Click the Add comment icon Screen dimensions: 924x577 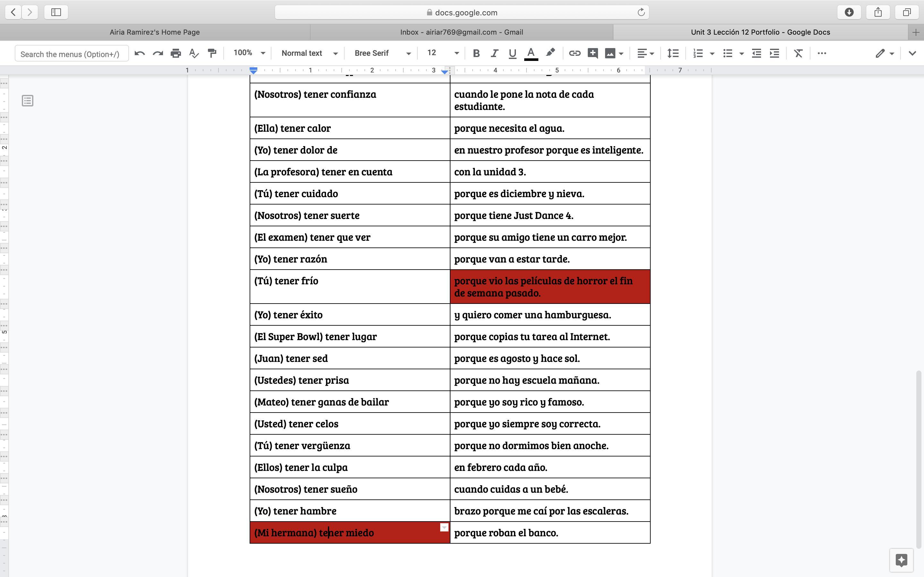pos(593,54)
